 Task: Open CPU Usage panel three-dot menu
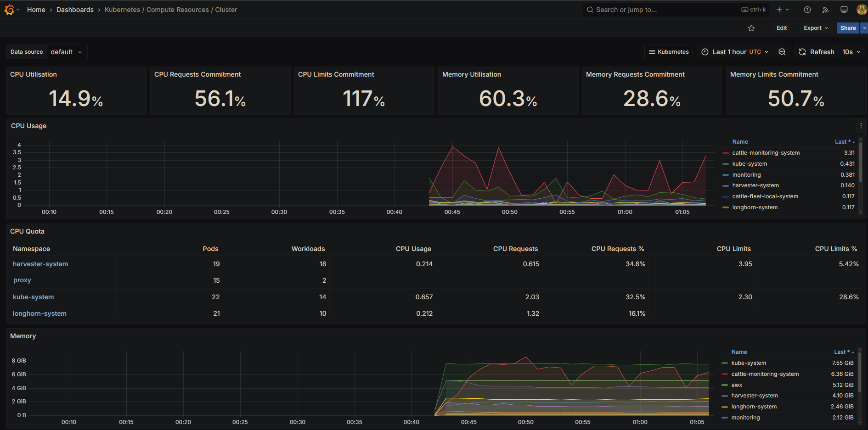coord(861,126)
